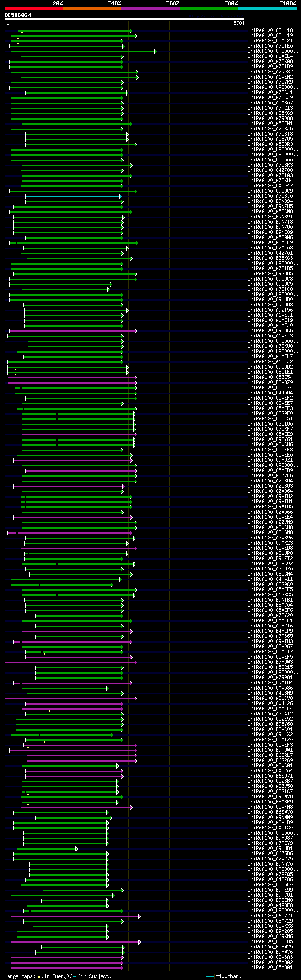Select the UniRef100_B9HZT2 label
The width and height of the screenshot is (301, 980).
pos(270,559)
